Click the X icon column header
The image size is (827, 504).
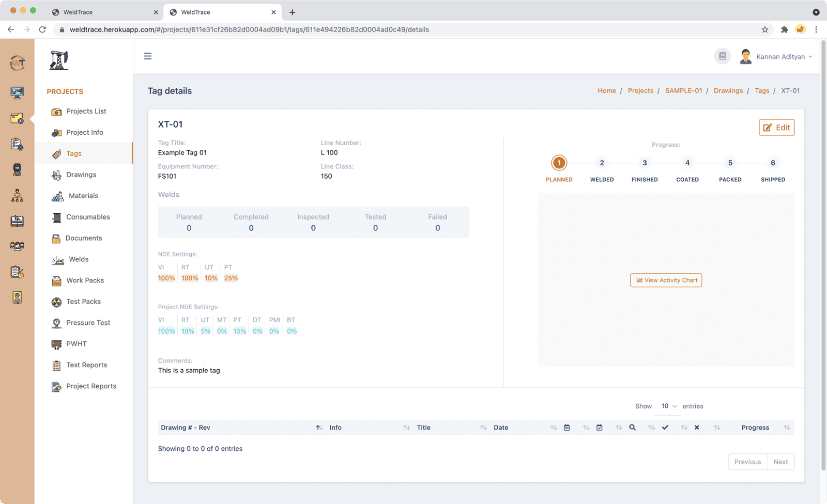(697, 428)
